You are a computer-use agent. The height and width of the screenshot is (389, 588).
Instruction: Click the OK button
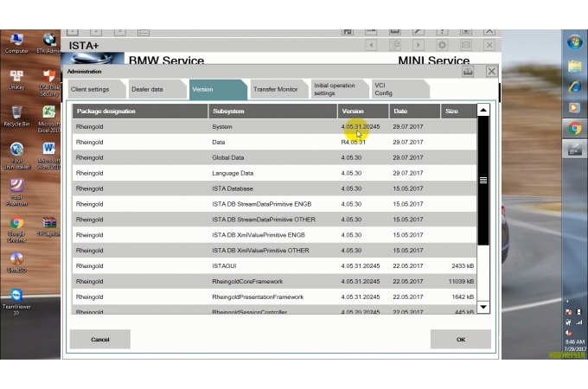tap(461, 339)
